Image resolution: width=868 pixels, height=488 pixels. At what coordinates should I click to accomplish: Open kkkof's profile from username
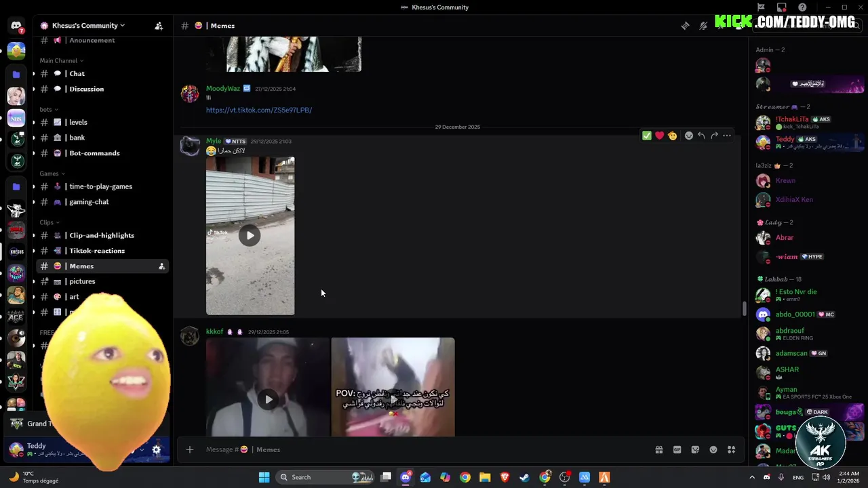pyautogui.click(x=215, y=332)
